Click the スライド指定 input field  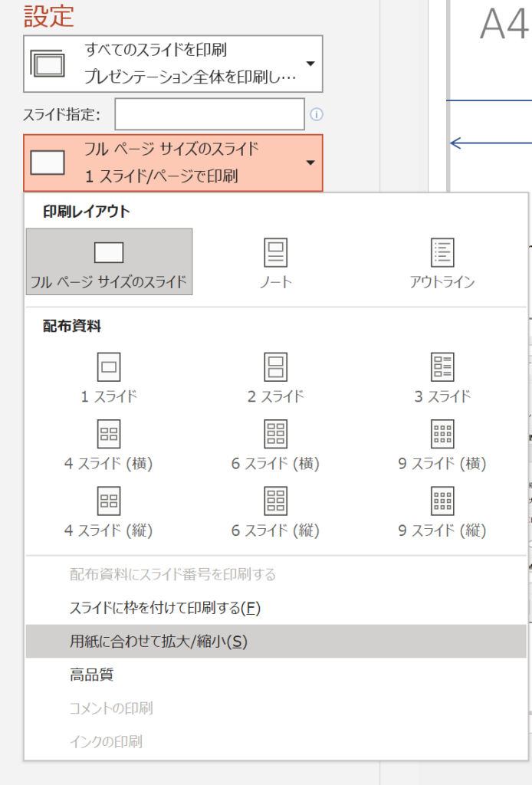point(209,115)
